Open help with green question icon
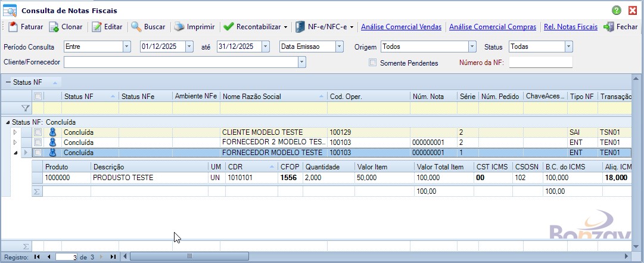Screen dimensions: 644x263 617,11
